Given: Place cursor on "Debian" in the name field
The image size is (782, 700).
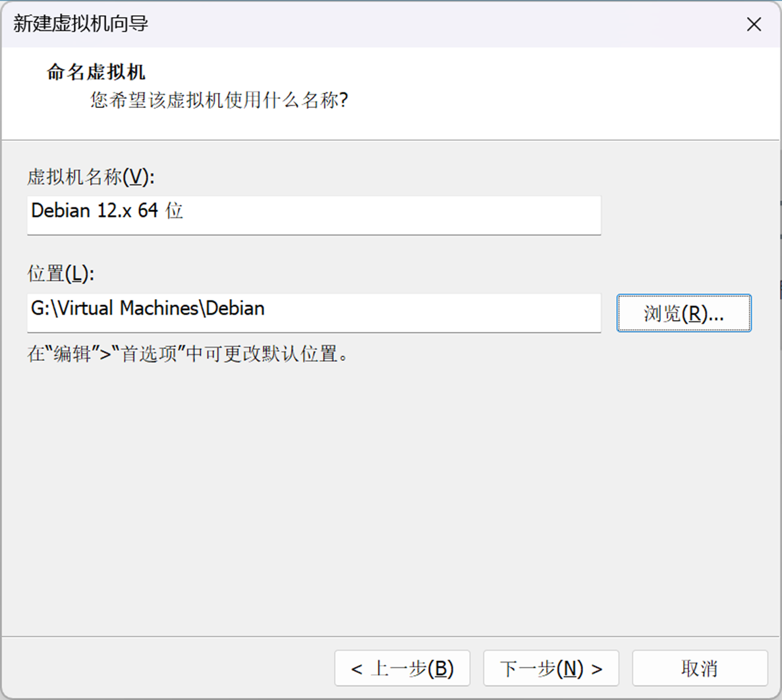Looking at the screenshot, I should pos(61,211).
